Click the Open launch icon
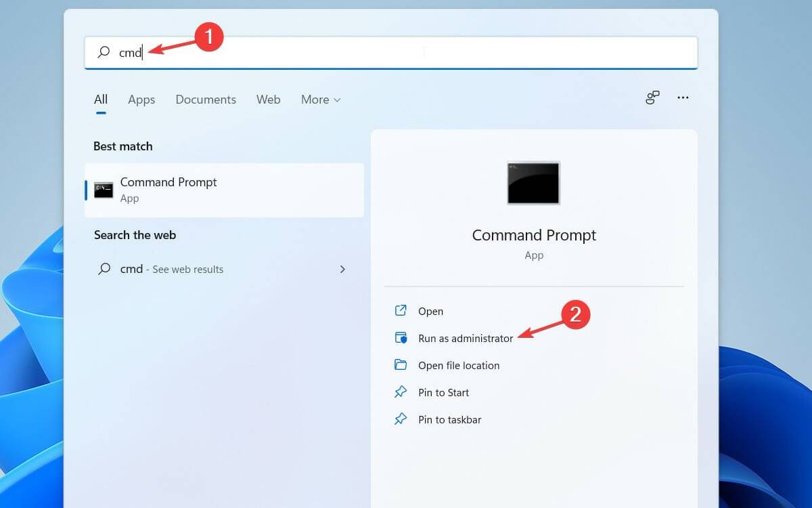 pyautogui.click(x=401, y=311)
